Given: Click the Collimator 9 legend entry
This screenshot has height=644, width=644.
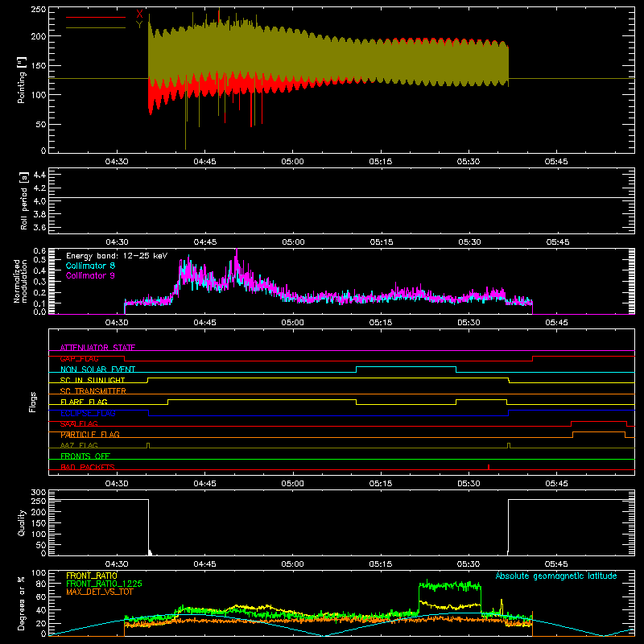Looking at the screenshot, I should 90,275.
